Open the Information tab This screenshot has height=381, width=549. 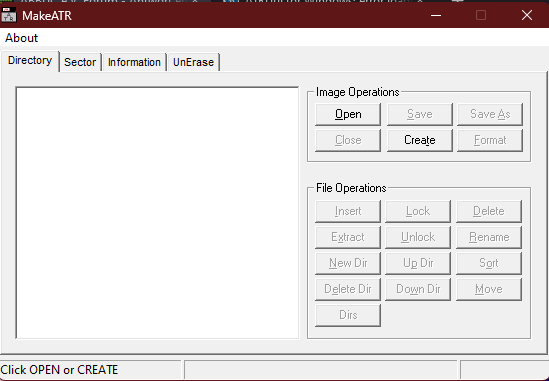tap(134, 62)
